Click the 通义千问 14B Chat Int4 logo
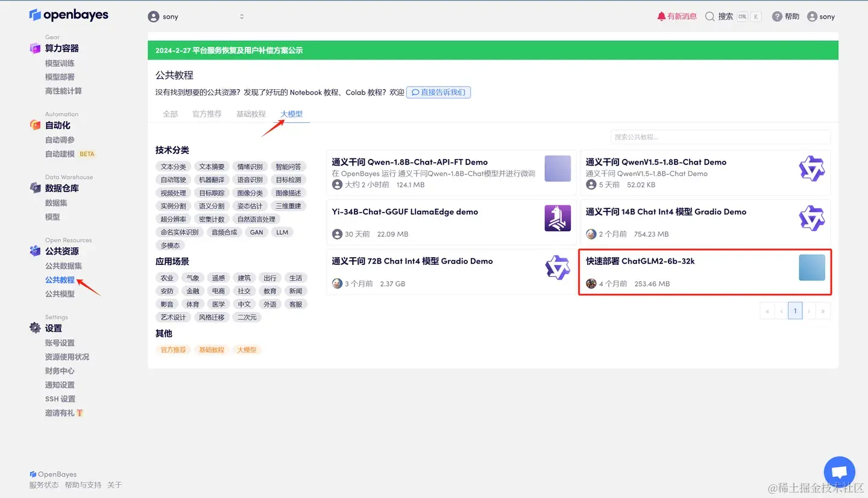This screenshot has height=498, width=868. point(811,218)
